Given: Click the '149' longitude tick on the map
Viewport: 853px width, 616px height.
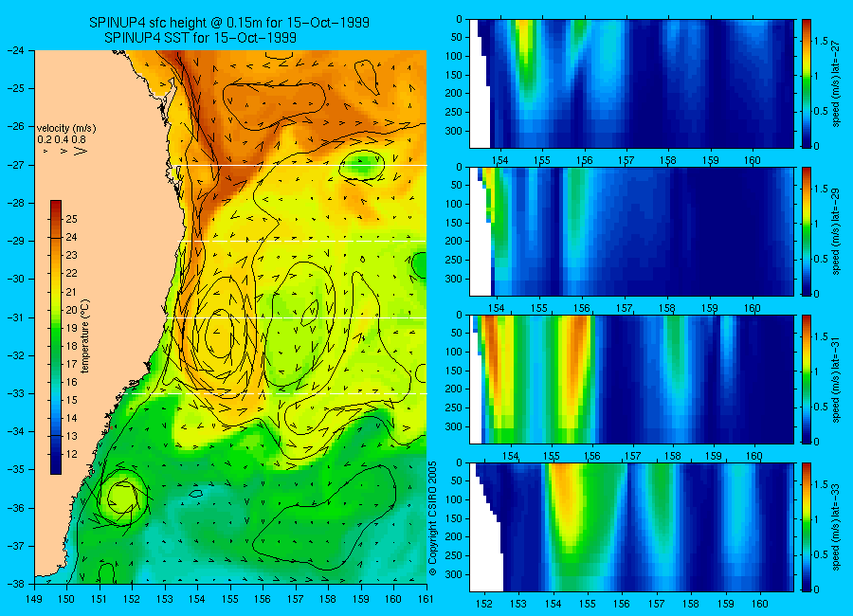Looking at the screenshot, I should 34,599.
